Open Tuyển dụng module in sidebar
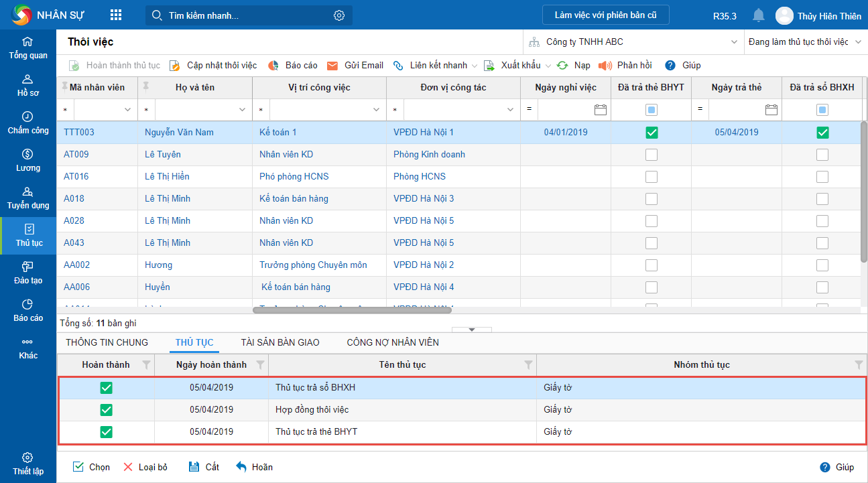868x483 pixels. coord(28,198)
